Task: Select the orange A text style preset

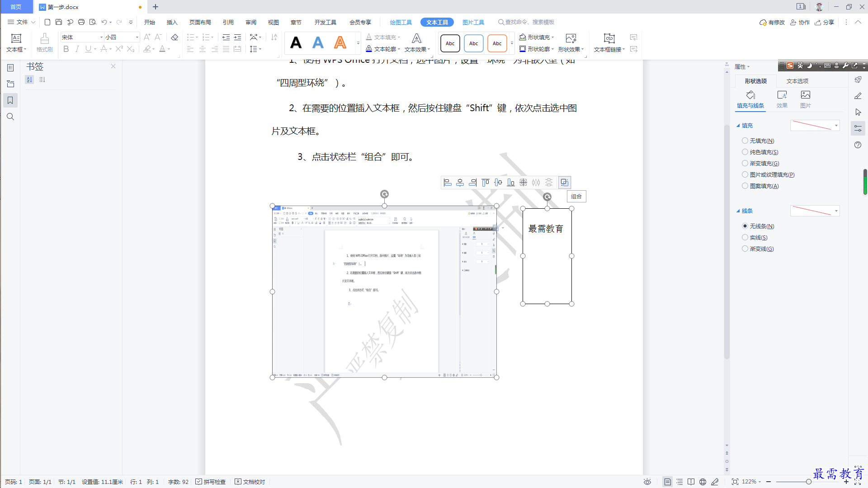Action: click(340, 43)
